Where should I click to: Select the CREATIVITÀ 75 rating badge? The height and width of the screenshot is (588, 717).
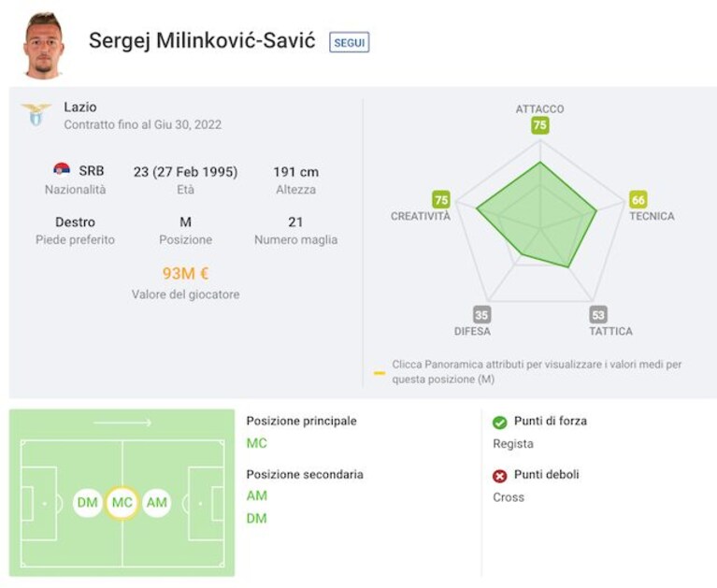(441, 200)
